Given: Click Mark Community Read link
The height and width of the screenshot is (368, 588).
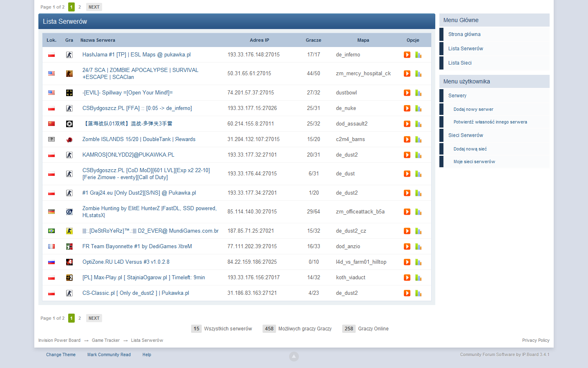Looking at the screenshot, I should pyautogui.click(x=109, y=355).
